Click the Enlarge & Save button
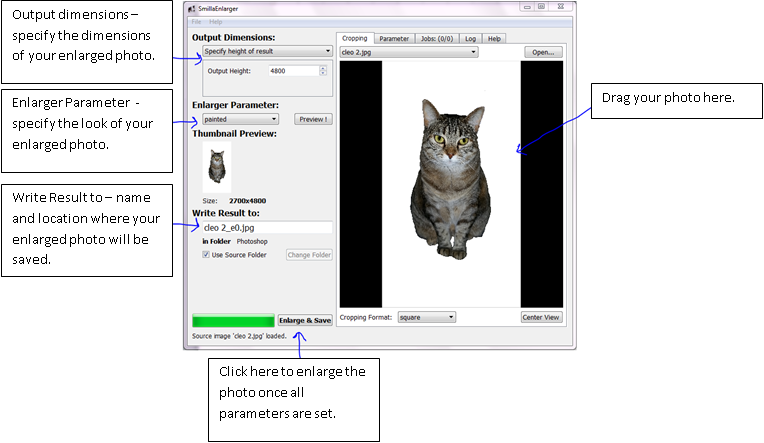The image size is (764, 443). click(x=305, y=320)
